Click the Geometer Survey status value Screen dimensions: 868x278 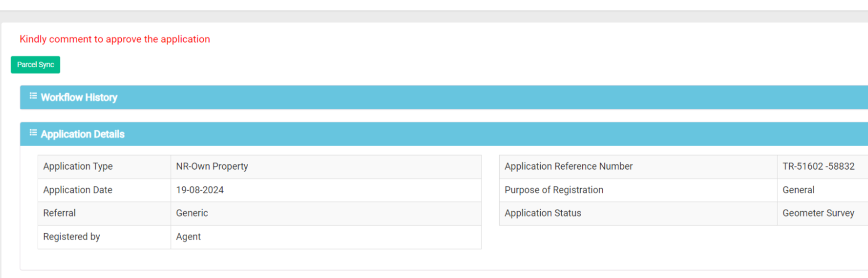point(818,213)
